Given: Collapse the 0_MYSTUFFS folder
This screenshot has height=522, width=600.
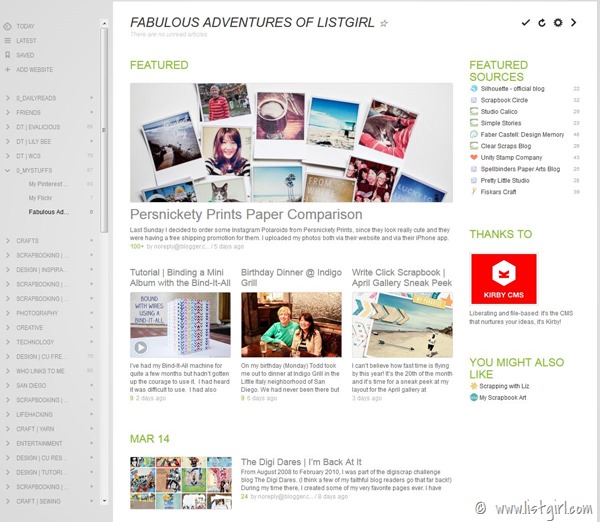Looking at the screenshot, I should click(x=8, y=170).
